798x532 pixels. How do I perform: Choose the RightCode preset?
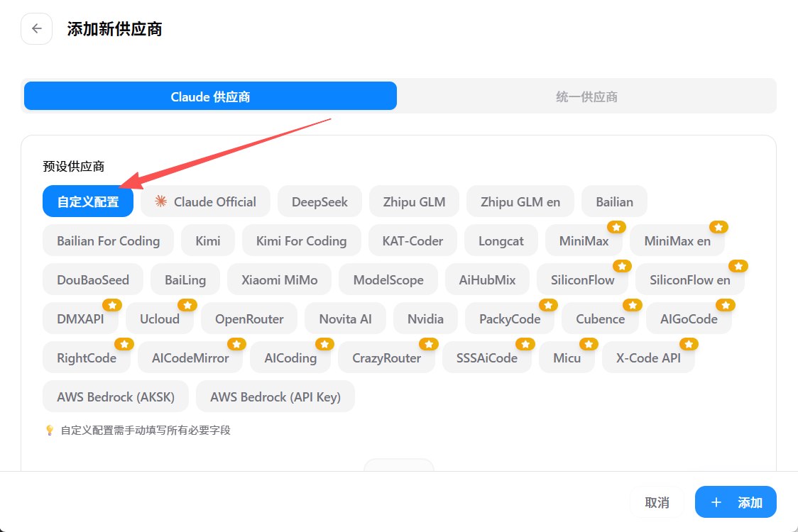[87, 358]
